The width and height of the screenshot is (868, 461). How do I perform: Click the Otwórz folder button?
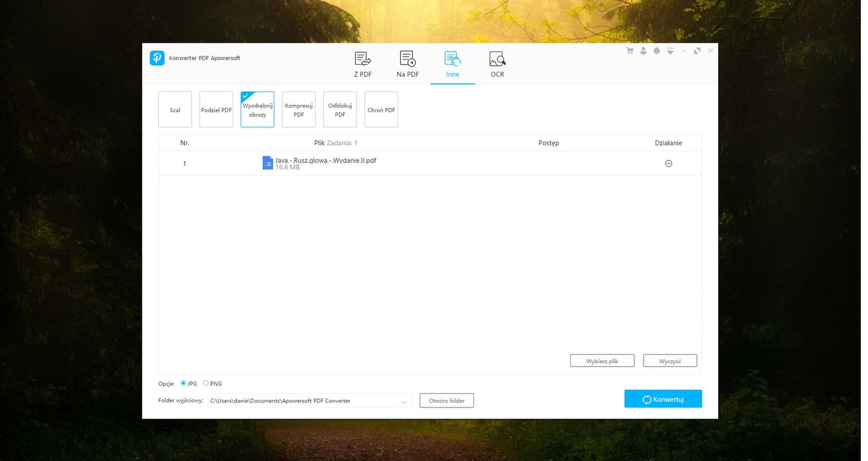tap(447, 400)
